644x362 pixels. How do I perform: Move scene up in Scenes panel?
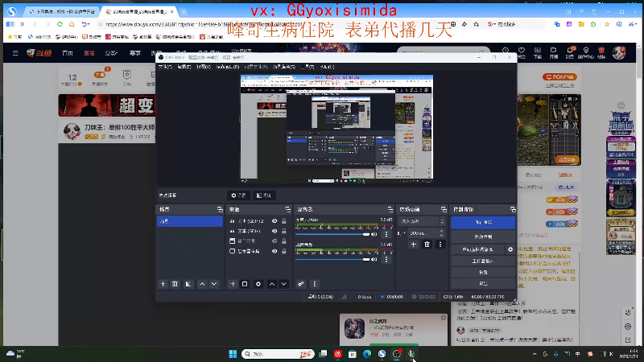202,284
